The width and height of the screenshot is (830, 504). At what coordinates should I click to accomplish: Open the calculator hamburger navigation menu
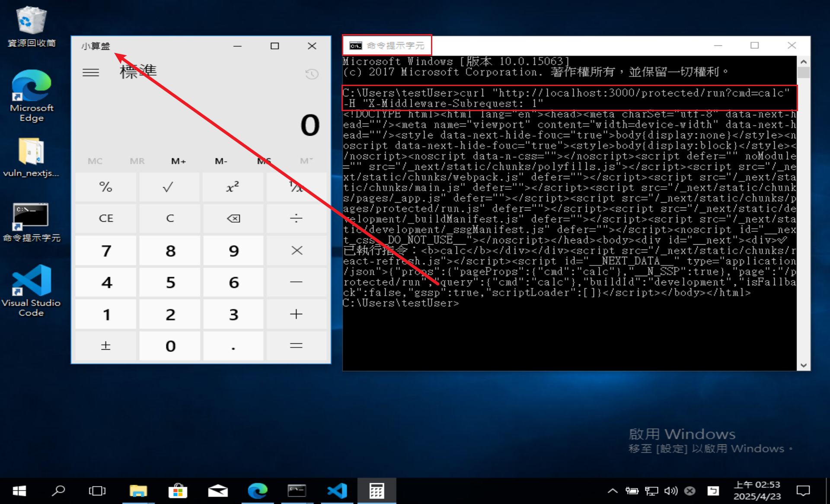tap(91, 72)
